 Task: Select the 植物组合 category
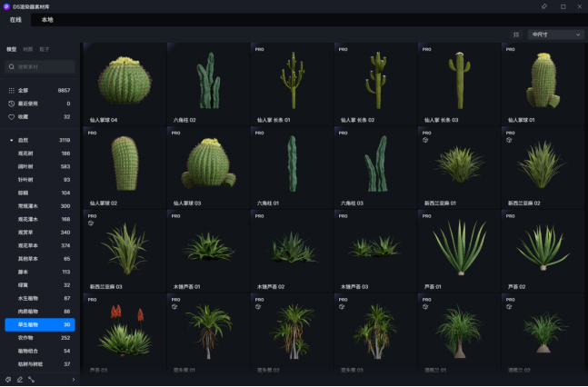tap(40, 351)
